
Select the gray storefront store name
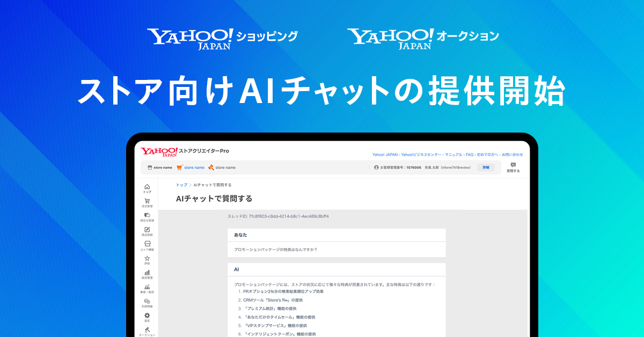click(159, 167)
